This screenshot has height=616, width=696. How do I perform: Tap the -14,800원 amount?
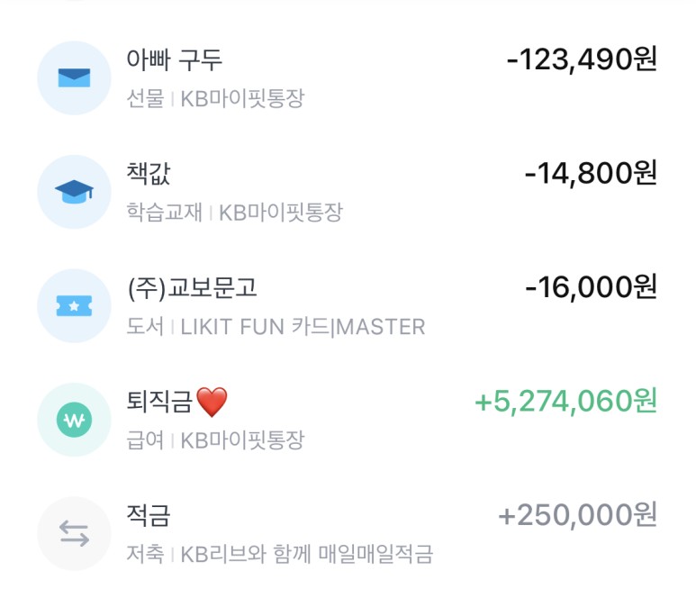(591, 174)
